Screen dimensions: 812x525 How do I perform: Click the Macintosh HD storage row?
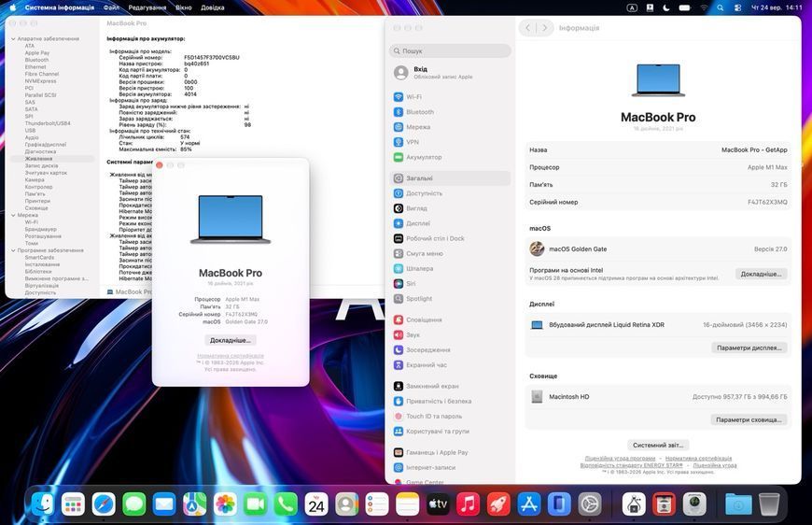pyautogui.click(x=658, y=397)
